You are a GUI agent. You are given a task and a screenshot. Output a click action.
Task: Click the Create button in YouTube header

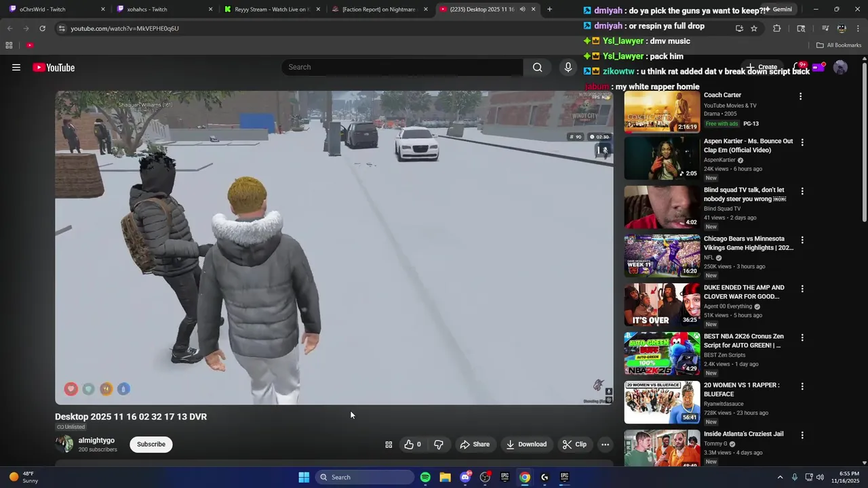[762, 67]
